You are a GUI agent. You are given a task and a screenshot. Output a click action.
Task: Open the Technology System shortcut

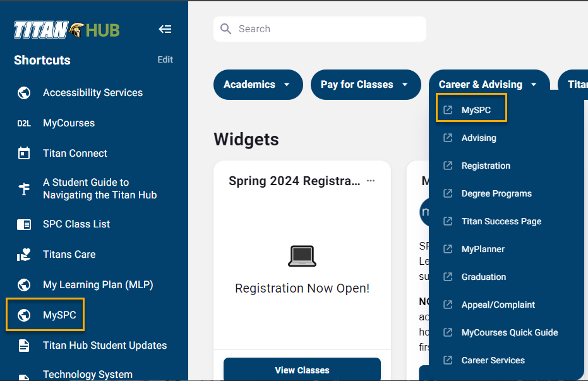pyautogui.click(x=88, y=374)
